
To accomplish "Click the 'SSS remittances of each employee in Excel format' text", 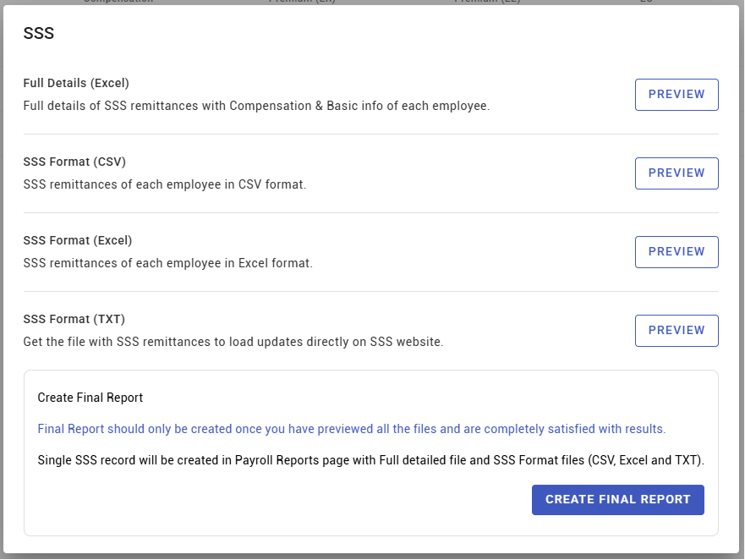I will pos(168,263).
